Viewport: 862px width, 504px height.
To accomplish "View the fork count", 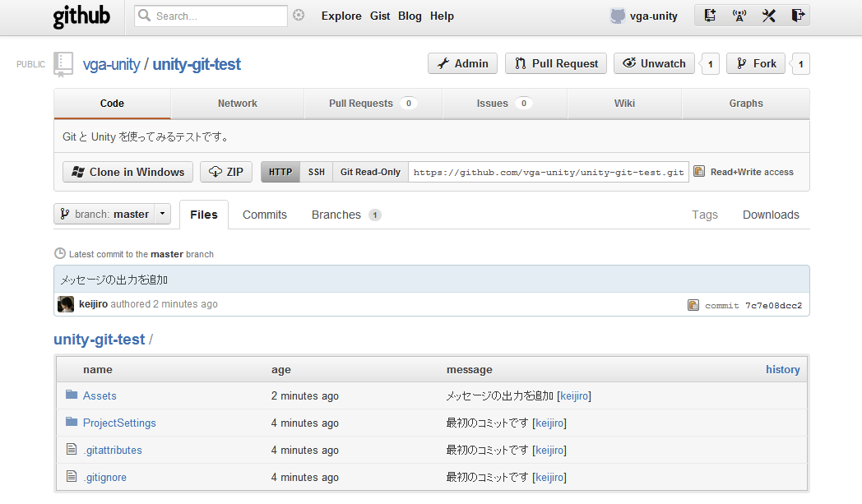I will pos(800,64).
